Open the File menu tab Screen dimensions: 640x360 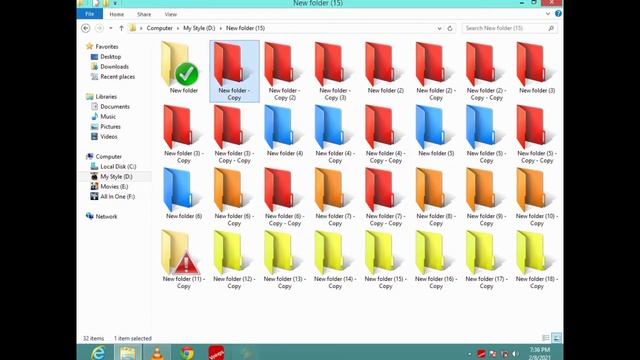click(x=90, y=14)
